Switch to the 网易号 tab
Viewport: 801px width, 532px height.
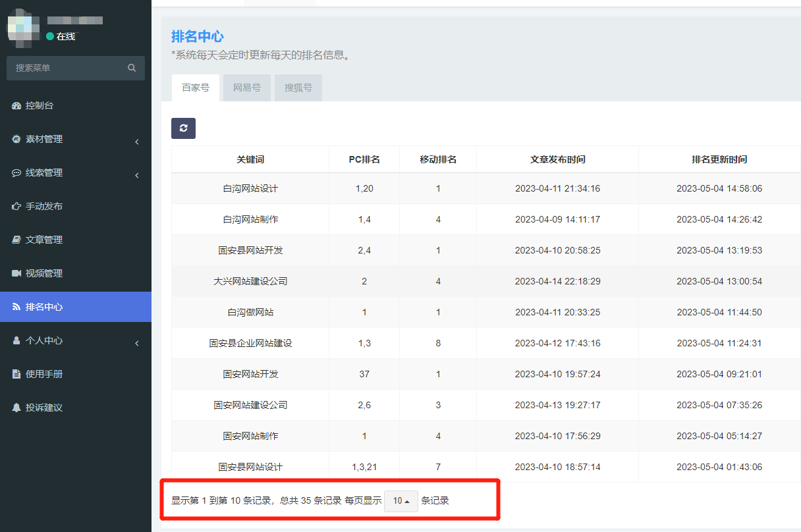pyautogui.click(x=247, y=88)
